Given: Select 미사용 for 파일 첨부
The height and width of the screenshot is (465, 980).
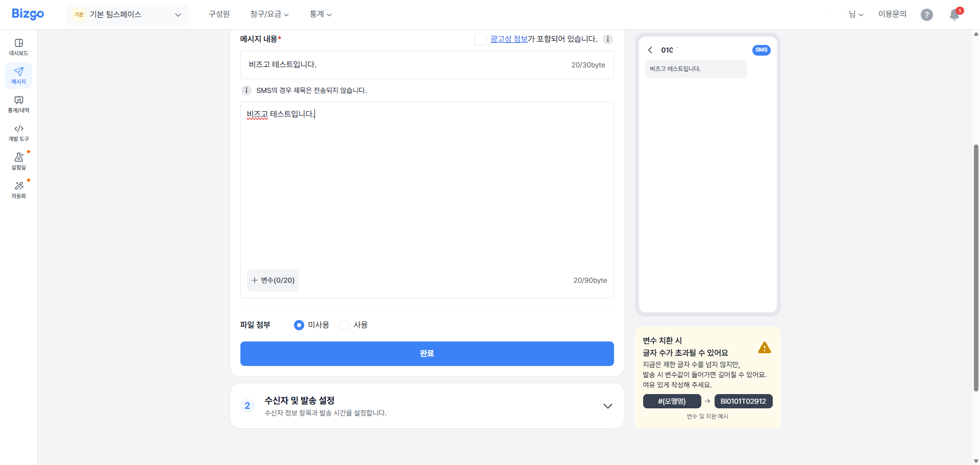Looking at the screenshot, I should point(299,325).
